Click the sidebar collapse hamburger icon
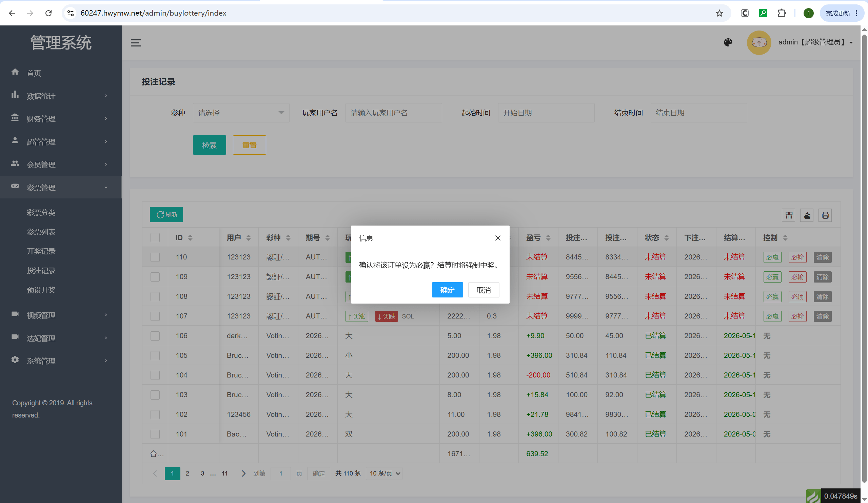 [x=136, y=43]
